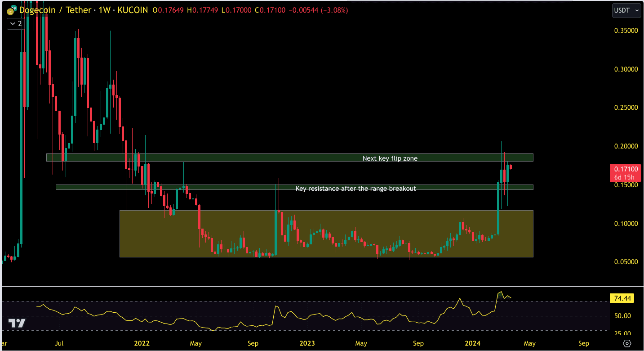Image resolution: width=644 pixels, height=351 pixels.
Task: Click the 0.30000 price axis label
Action: pyautogui.click(x=625, y=69)
